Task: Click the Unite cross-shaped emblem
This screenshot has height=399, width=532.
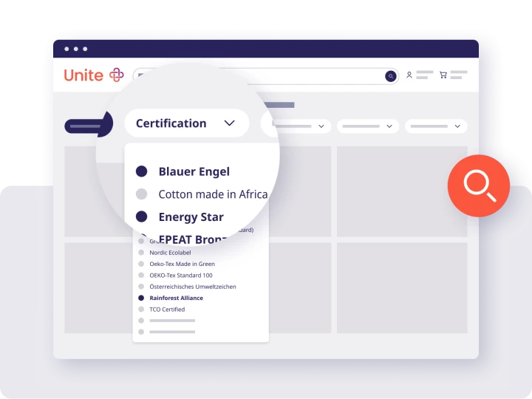Action: [x=116, y=75]
